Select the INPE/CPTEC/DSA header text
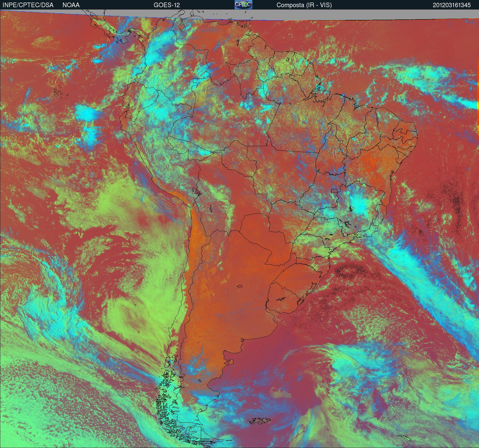The width and height of the screenshot is (479, 448). click(x=28, y=5)
